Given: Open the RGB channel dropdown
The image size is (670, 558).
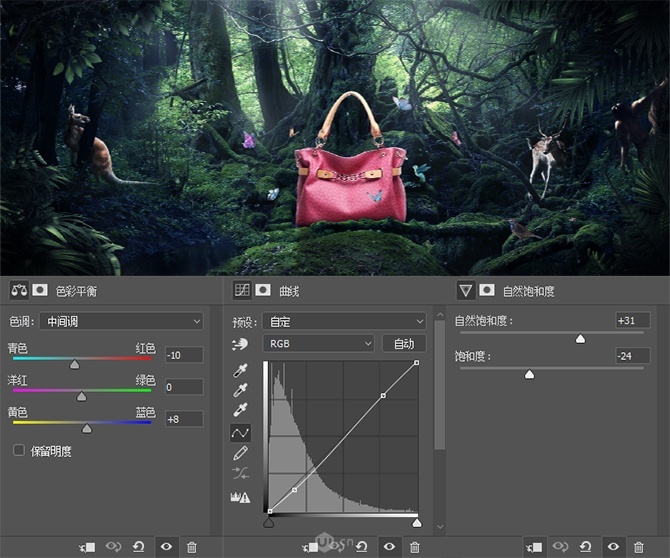Looking at the screenshot, I should click(x=319, y=344).
